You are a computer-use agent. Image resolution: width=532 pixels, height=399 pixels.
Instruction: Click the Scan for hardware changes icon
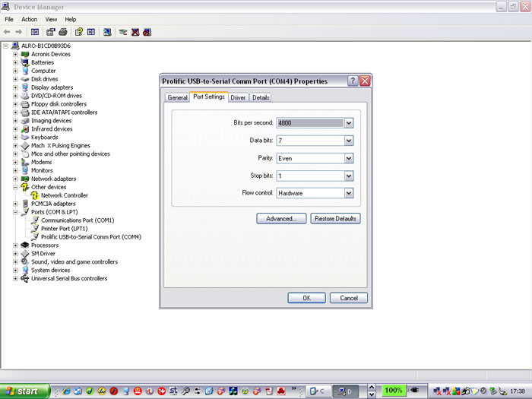pos(107,32)
